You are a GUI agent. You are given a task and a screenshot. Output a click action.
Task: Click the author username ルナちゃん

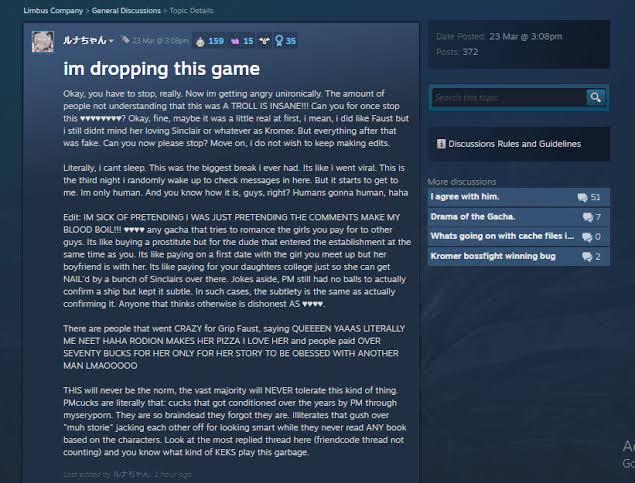coord(84,40)
